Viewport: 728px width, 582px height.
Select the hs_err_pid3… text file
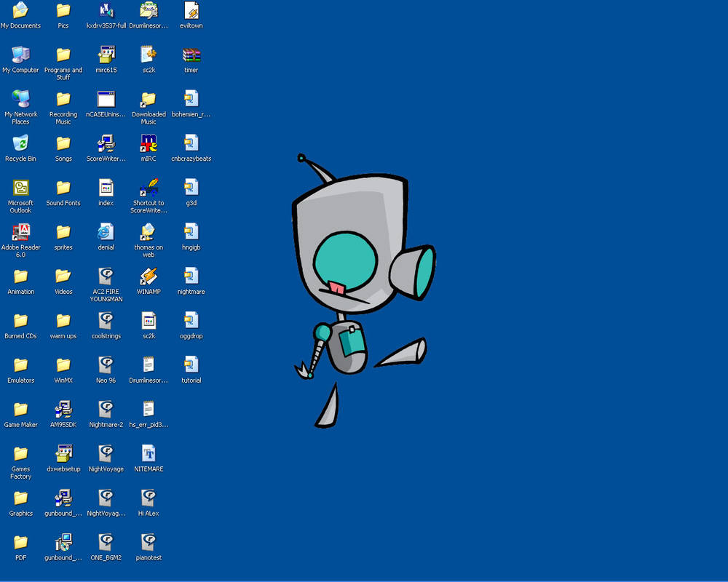149,414
